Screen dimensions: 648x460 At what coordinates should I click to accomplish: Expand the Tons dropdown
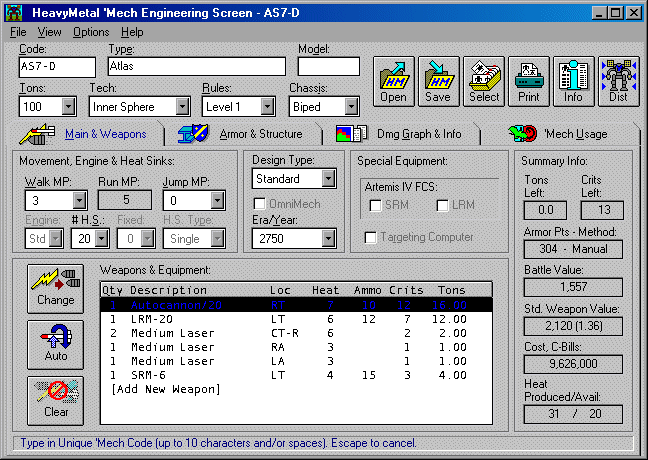(x=68, y=106)
